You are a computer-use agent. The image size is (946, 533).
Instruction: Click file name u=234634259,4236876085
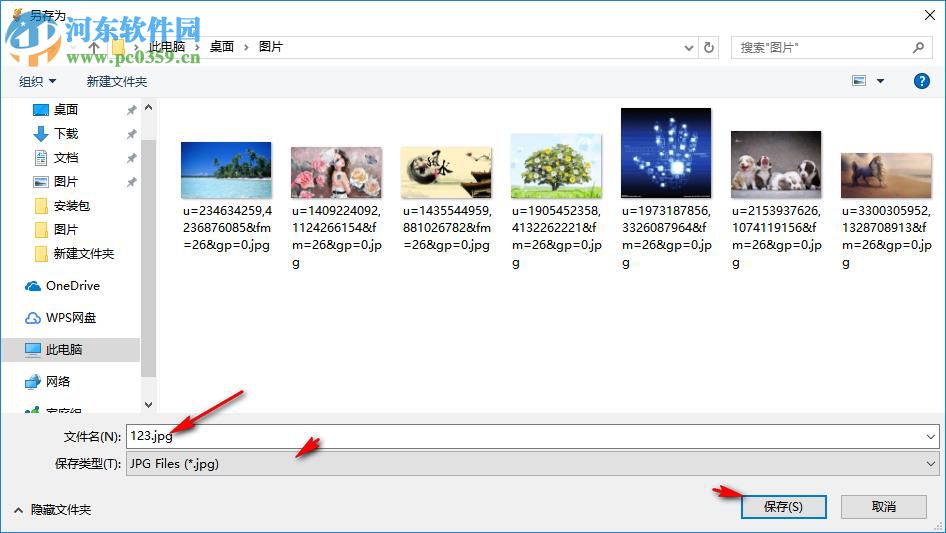click(x=227, y=228)
